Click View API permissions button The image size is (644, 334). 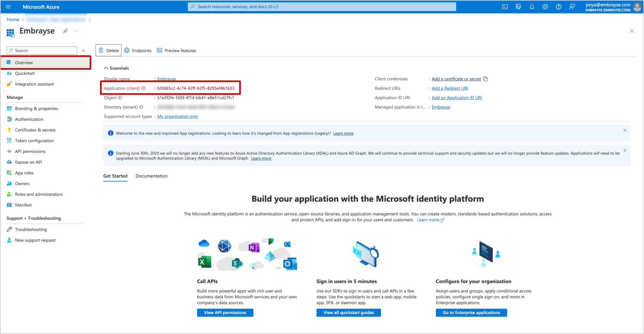coord(225,313)
